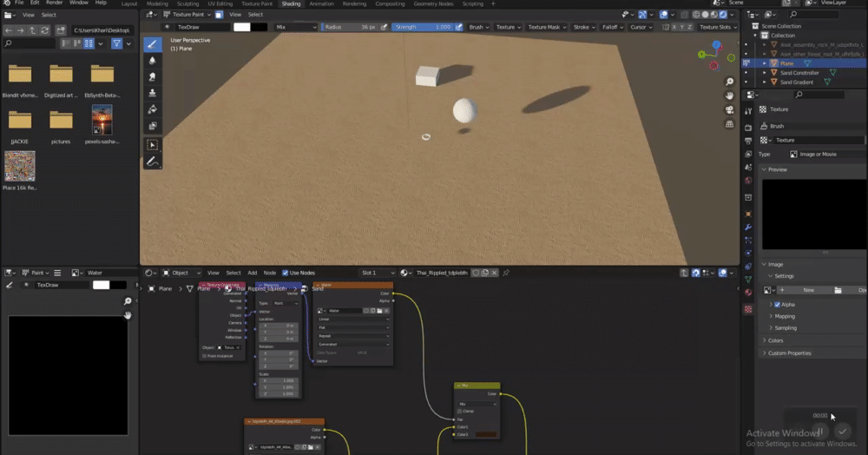The width and height of the screenshot is (868, 455).
Task: Open the Render menu in top bar
Action: (x=54, y=3)
